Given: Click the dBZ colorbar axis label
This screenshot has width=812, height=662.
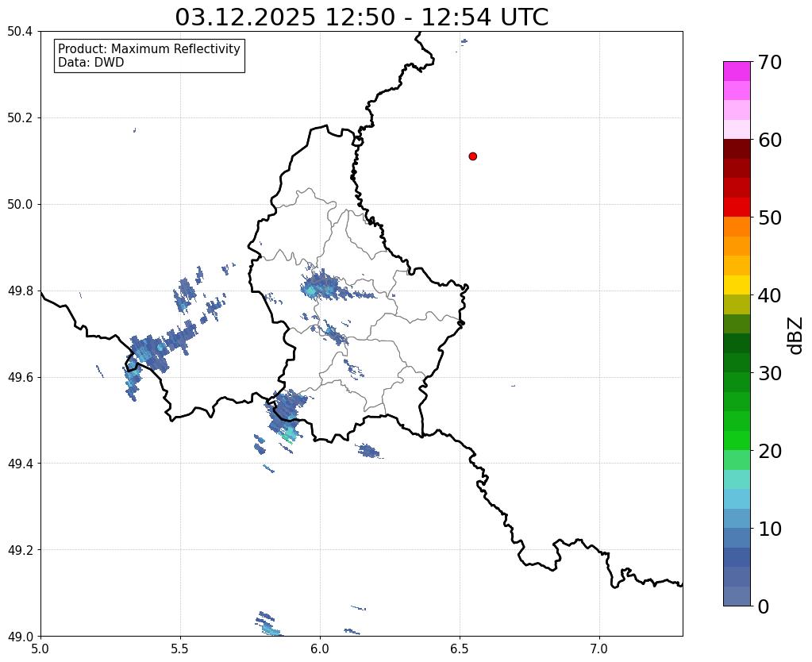Looking at the screenshot, I should tap(796, 336).
